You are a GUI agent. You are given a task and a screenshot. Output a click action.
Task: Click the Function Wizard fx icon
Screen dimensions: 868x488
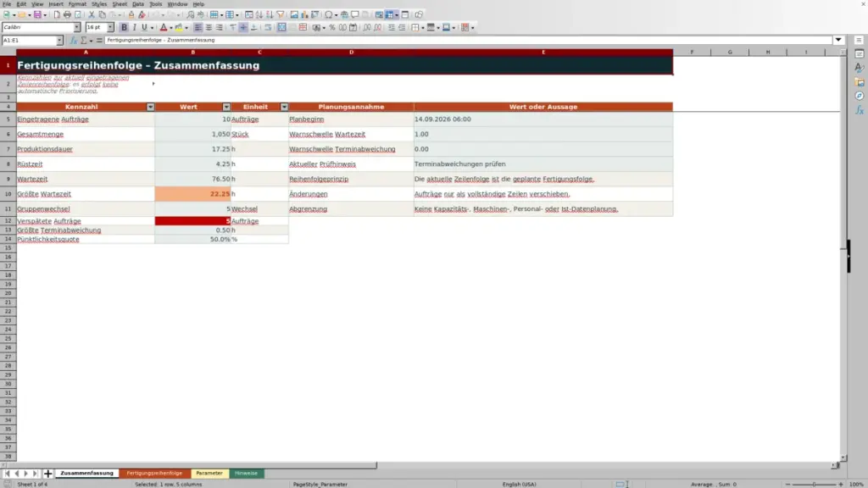(73, 41)
